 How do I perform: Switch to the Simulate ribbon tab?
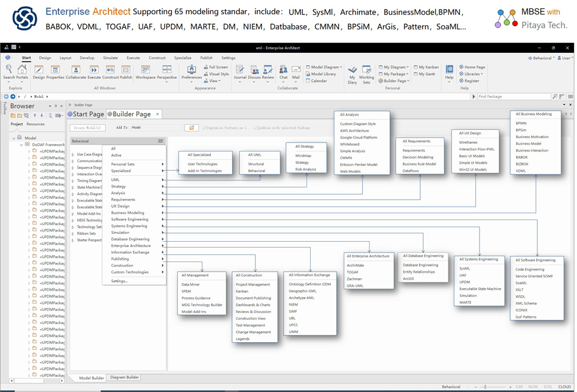tap(111, 58)
